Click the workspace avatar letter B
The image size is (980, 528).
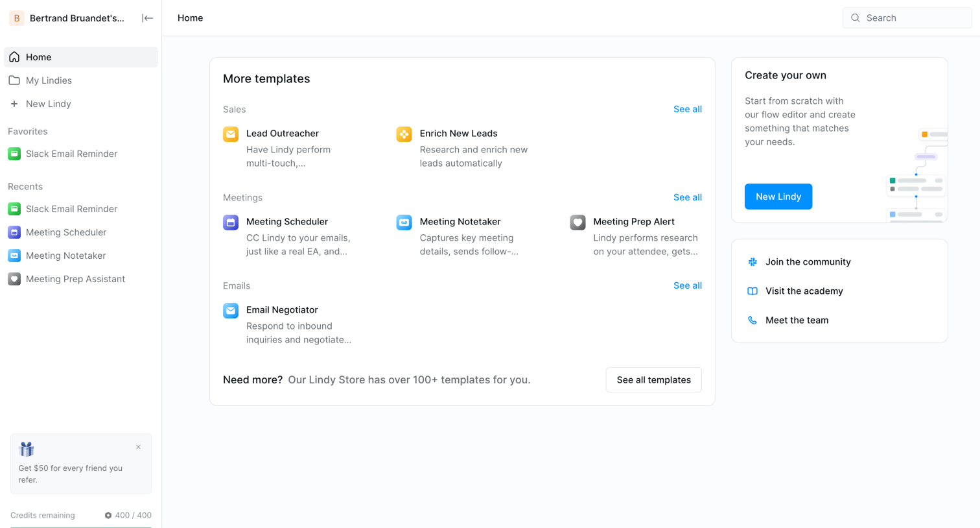[x=17, y=18]
